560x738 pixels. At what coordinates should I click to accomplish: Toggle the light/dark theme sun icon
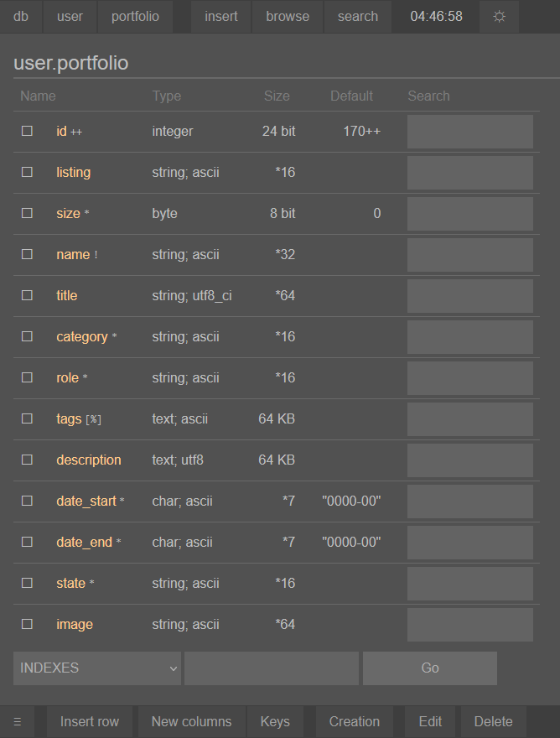click(500, 17)
